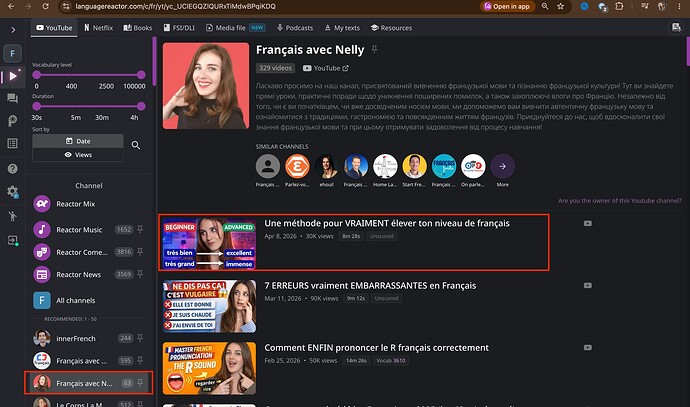Click the channel search magnifier icon
Screen dimensions: 690x407
(x=136, y=145)
